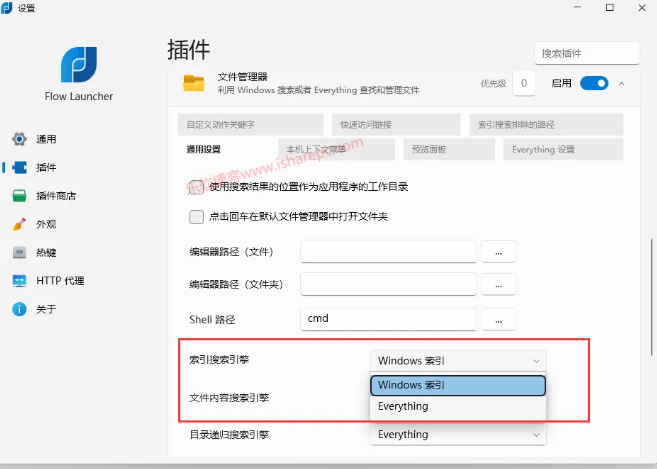Click the 文件管理器 plugin title
657x469 pixels.
coord(243,77)
